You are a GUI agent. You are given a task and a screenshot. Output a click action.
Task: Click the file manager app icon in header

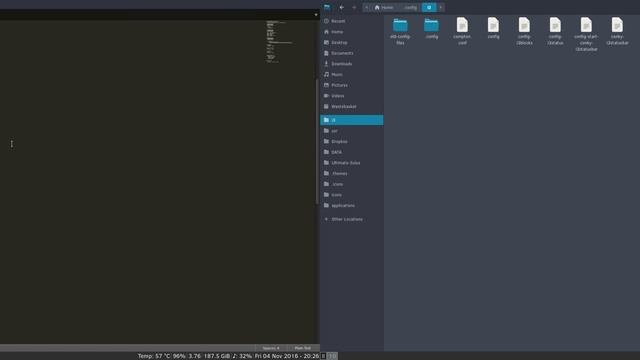coord(327,7)
